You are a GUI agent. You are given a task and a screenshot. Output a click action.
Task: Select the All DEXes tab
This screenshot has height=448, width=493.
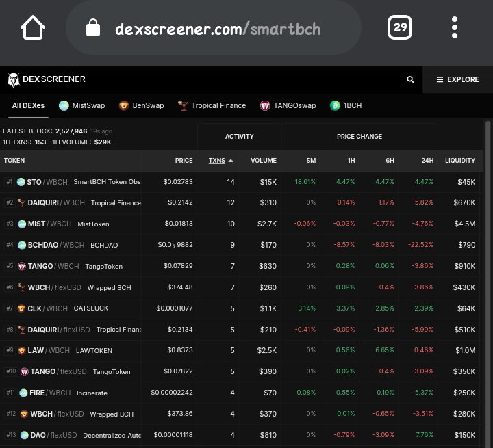28,105
